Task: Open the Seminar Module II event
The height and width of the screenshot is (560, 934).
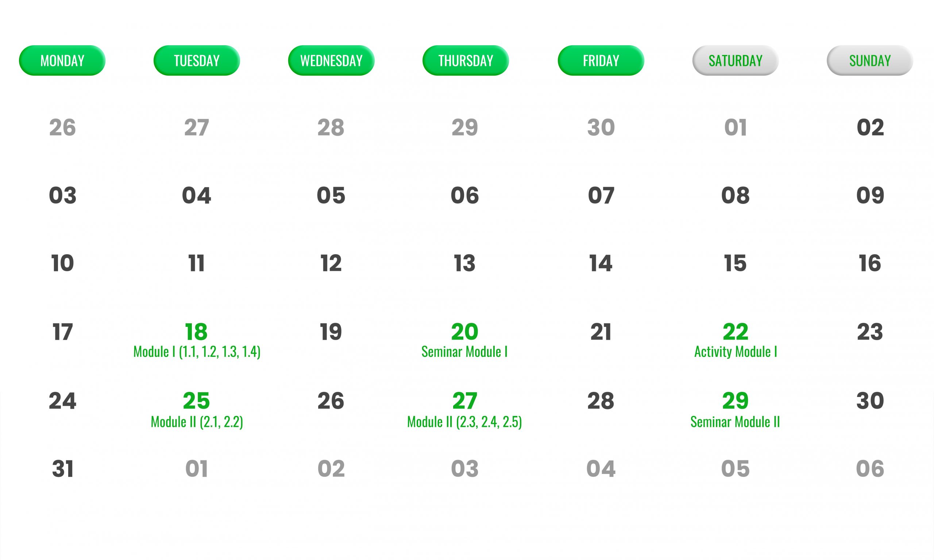Action: tap(735, 422)
